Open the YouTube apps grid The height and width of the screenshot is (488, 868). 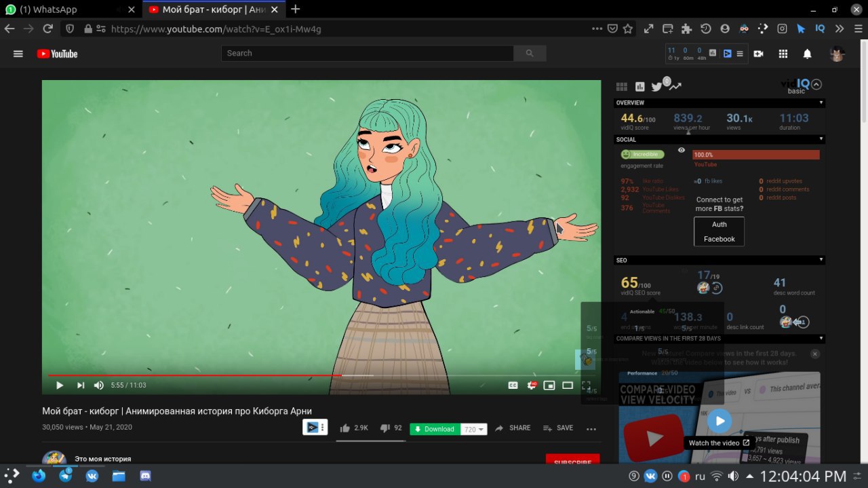coord(783,54)
